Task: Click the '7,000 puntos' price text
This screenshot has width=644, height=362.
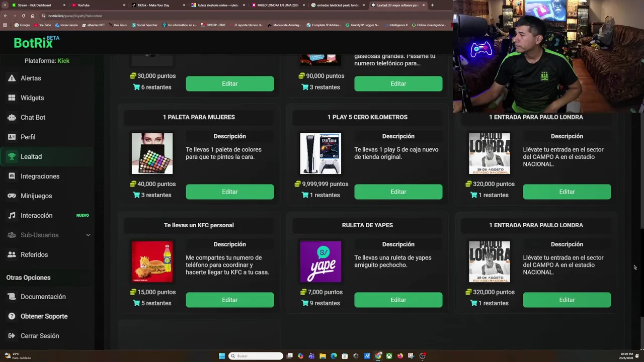Action: 325,292
